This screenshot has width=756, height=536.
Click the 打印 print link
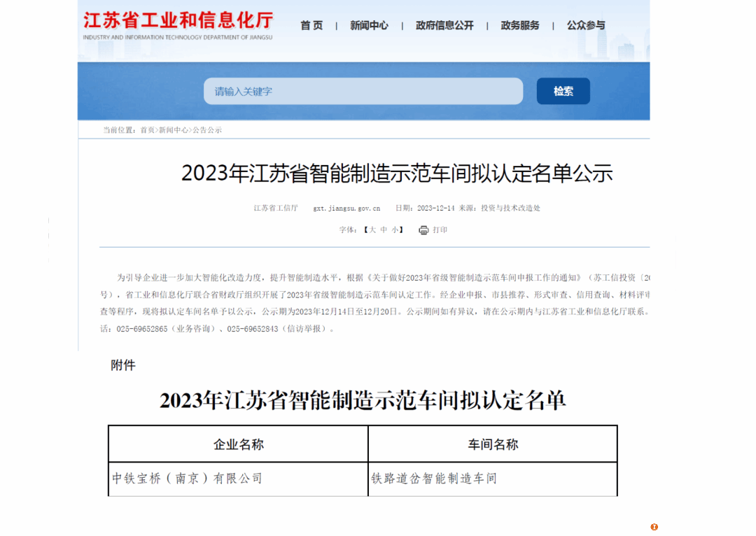[440, 230]
